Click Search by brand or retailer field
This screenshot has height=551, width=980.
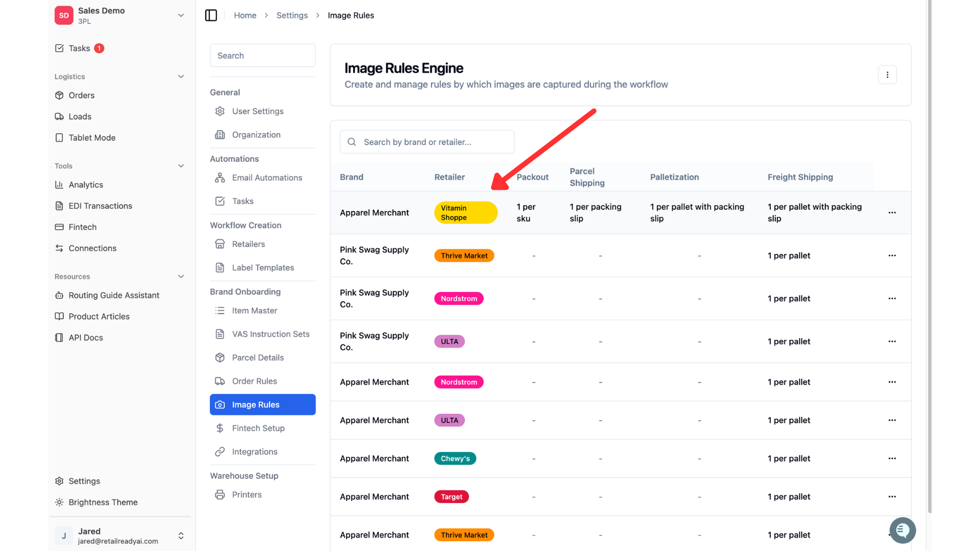click(427, 142)
